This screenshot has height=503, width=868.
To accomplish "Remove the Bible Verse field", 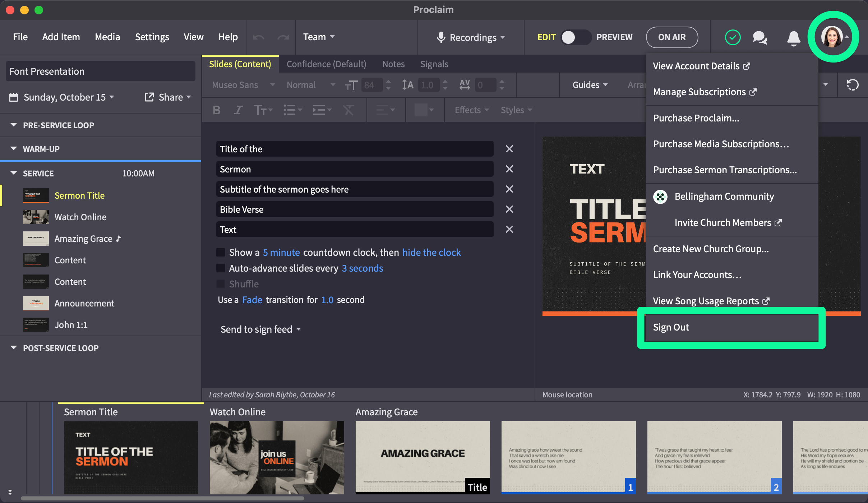I will [509, 209].
